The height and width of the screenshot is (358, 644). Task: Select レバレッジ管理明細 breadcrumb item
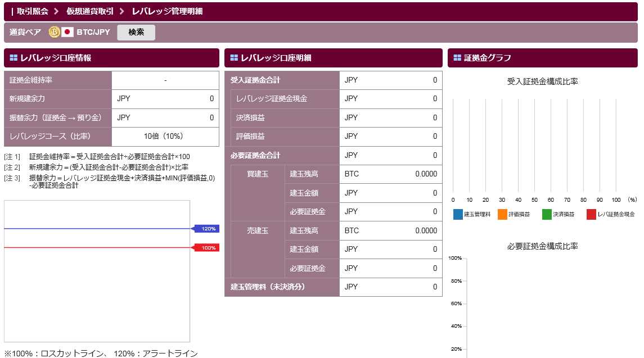point(167,11)
